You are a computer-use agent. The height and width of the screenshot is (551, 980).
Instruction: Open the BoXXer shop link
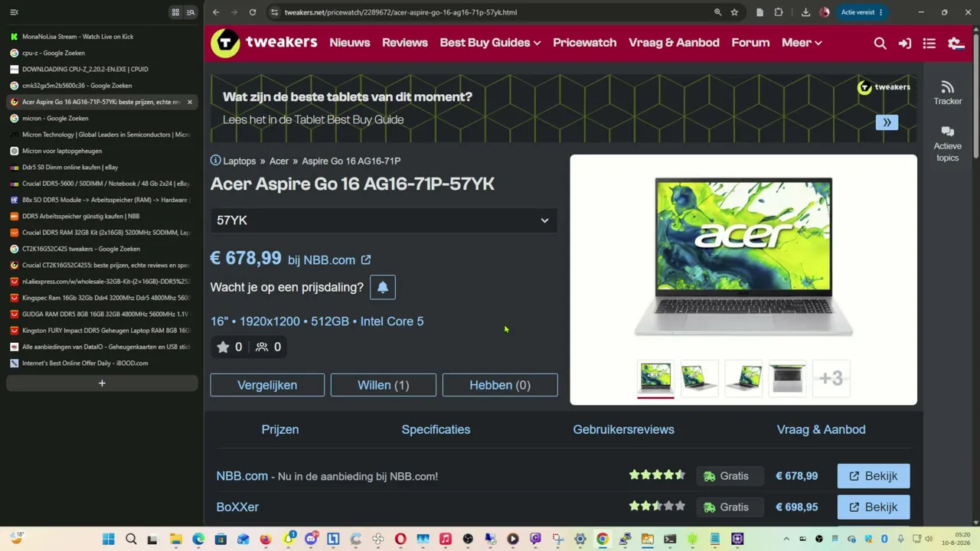pyautogui.click(x=237, y=507)
